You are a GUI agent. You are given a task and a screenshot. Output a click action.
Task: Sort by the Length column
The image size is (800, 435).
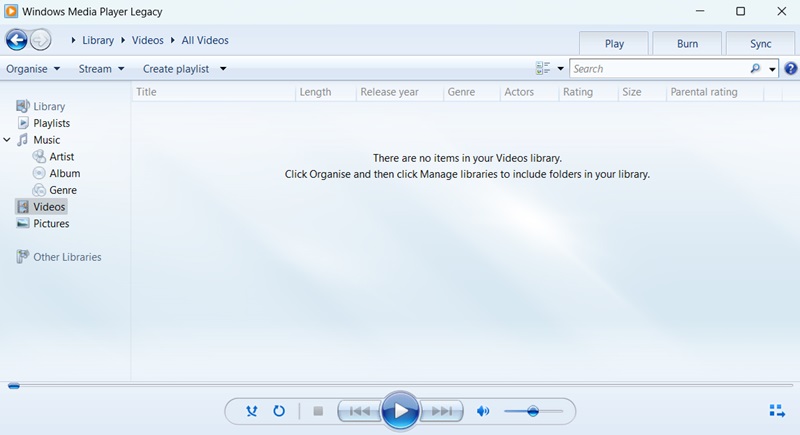326,92
